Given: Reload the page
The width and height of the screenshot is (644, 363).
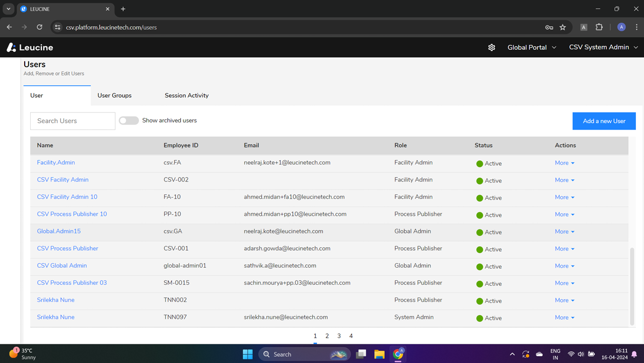Looking at the screenshot, I should [39, 27].
